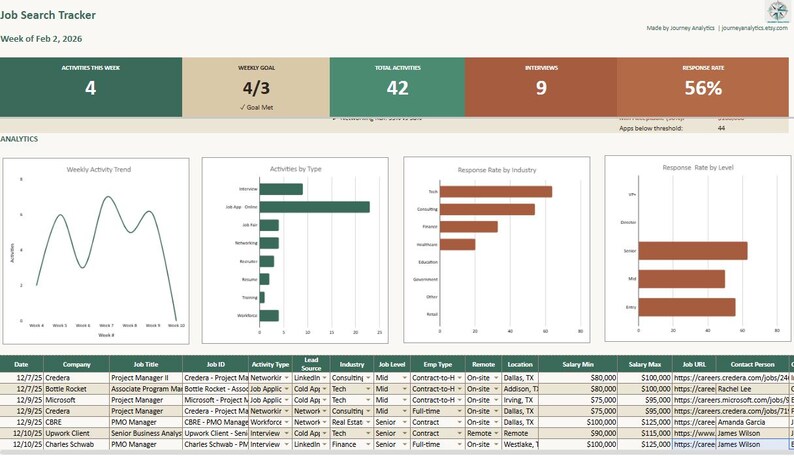
Task: Open the careers.microsoft.com job URL
Action: (731, 400)
